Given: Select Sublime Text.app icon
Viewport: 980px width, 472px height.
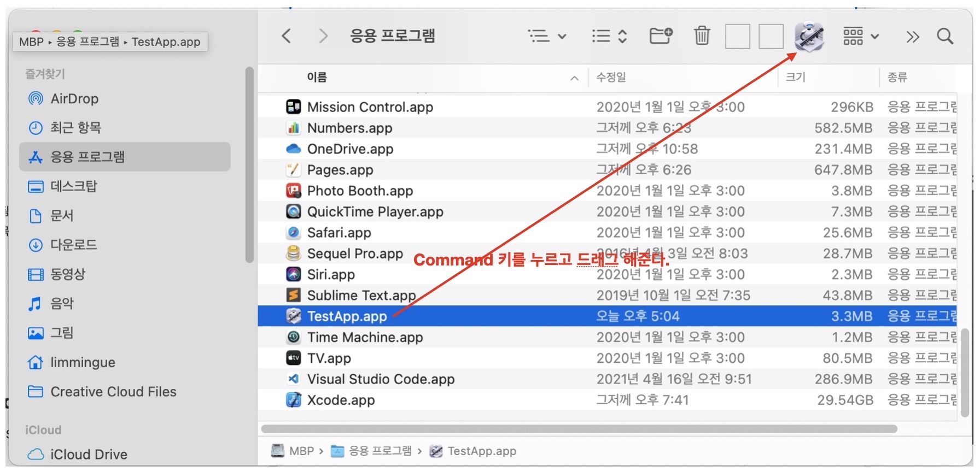Looking at the screenshot, I should (x=294, y=296).
